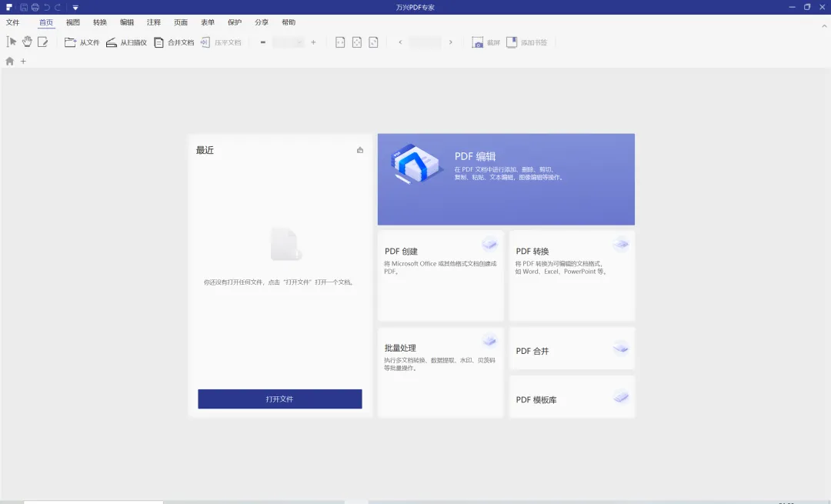Click the 最近 heading text
Image resolution: width=831 pixels, height=504 pixels.
click(x=205, y=150)
